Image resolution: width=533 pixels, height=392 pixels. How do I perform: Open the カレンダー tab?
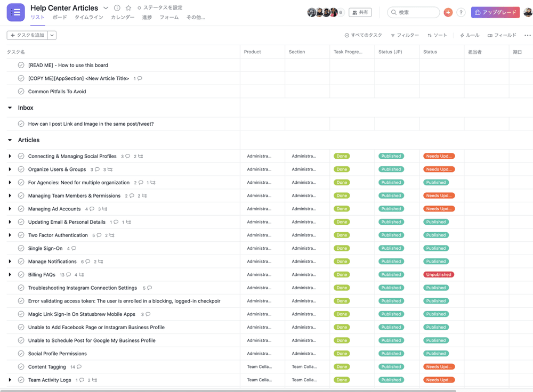pyautogui.click(x=123, y=18)
